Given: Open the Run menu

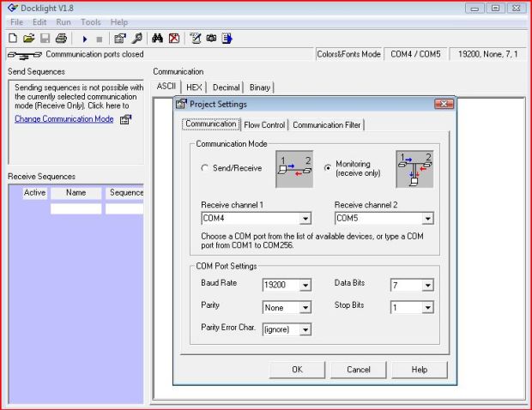Looking at the screenshot, I should click(63, 22).
